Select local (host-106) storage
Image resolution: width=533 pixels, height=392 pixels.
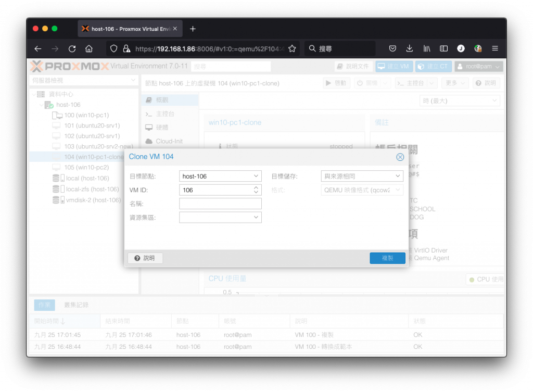coord(81,178)
